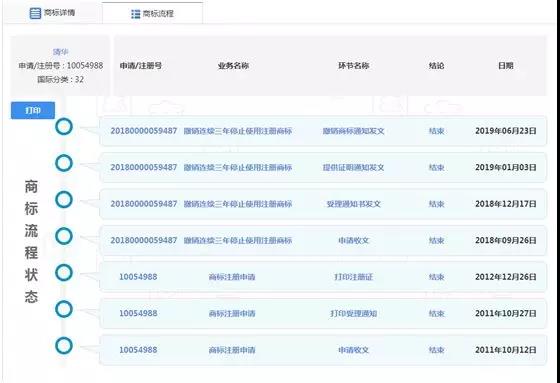The height and width of the screenshot is (383, 560).
Task: Click the 日期 column header
Action: pyautogui.click(x=506, y=66)
